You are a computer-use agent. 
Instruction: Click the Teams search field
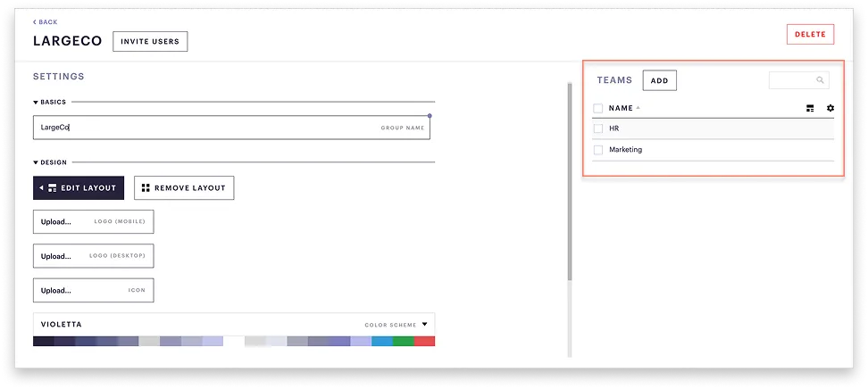pyautogui.click(x=799, y=80)
